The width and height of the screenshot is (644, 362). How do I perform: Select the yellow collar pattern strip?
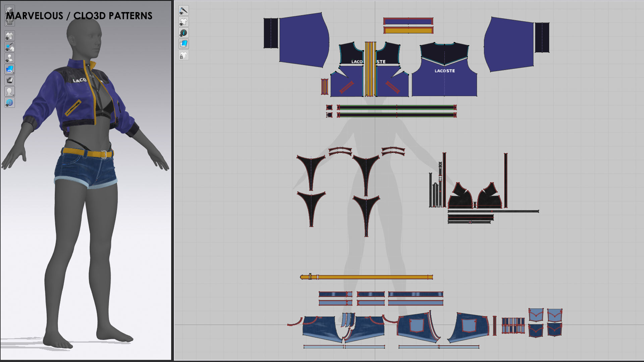[x=408, y=31]
